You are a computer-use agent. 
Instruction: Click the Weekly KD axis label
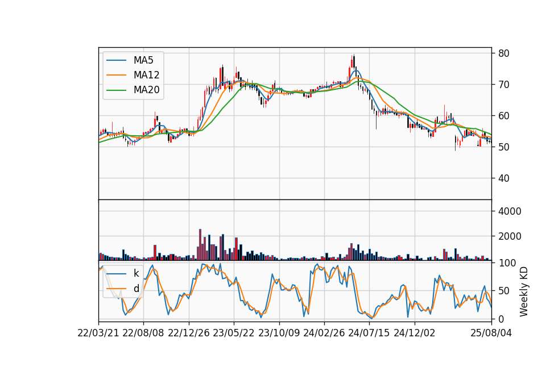[523, 291]
